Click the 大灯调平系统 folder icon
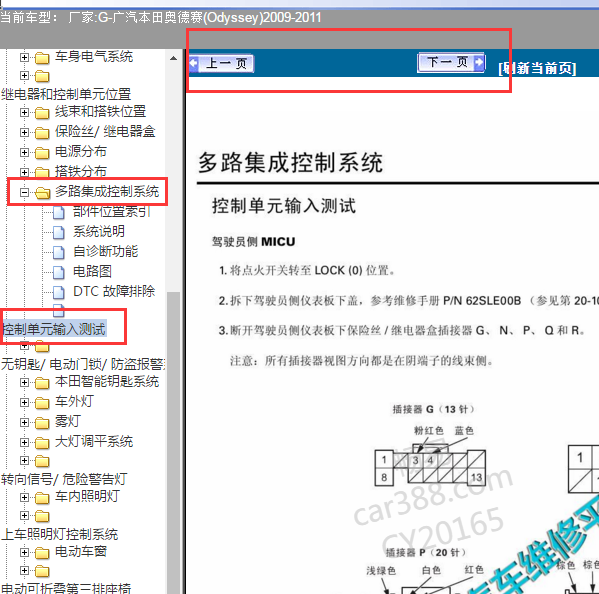This screenshot has width=599, height=594. [x=42, y=443]
